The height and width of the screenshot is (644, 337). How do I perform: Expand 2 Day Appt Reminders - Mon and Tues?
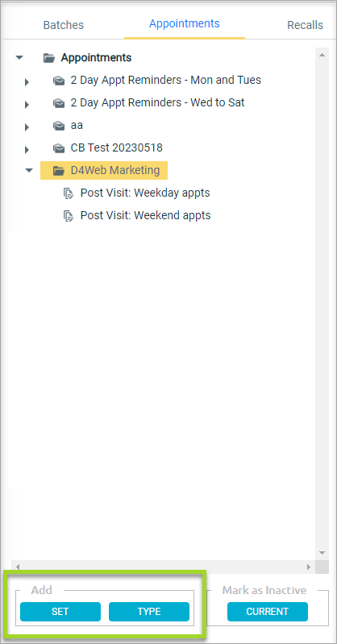tap(27, 81)
